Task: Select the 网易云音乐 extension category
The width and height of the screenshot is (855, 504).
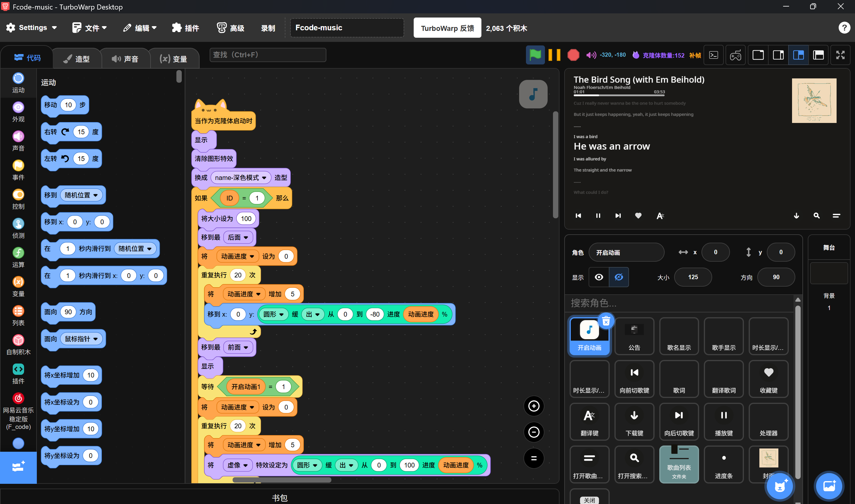Action: click(18, 412)
